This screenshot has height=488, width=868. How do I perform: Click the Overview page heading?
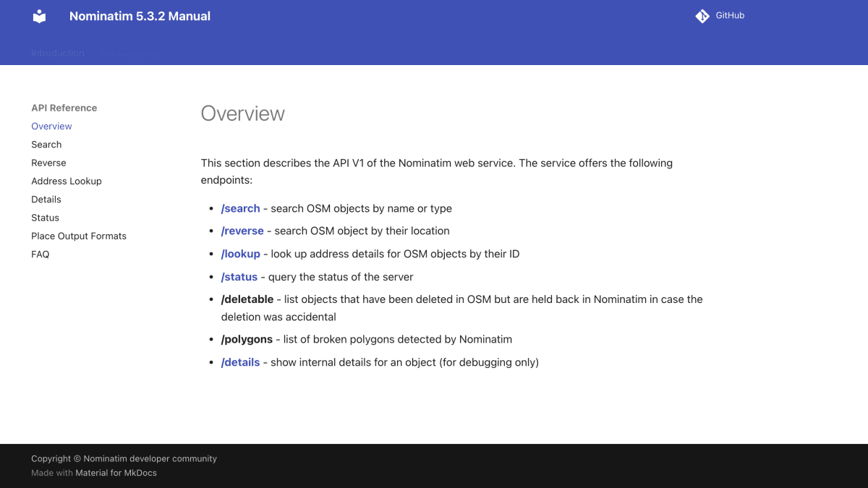pos(243,114)
